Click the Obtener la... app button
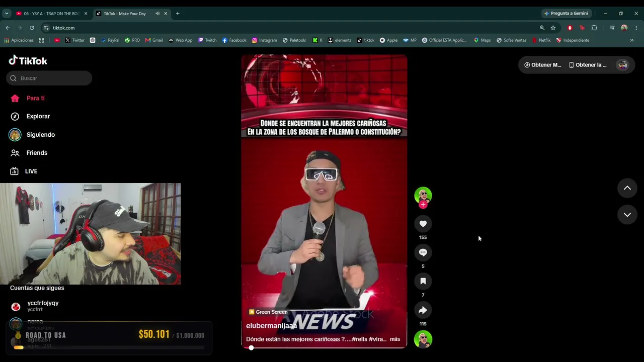The width and height of the screenshot is (644, 362). coord(588,65)
